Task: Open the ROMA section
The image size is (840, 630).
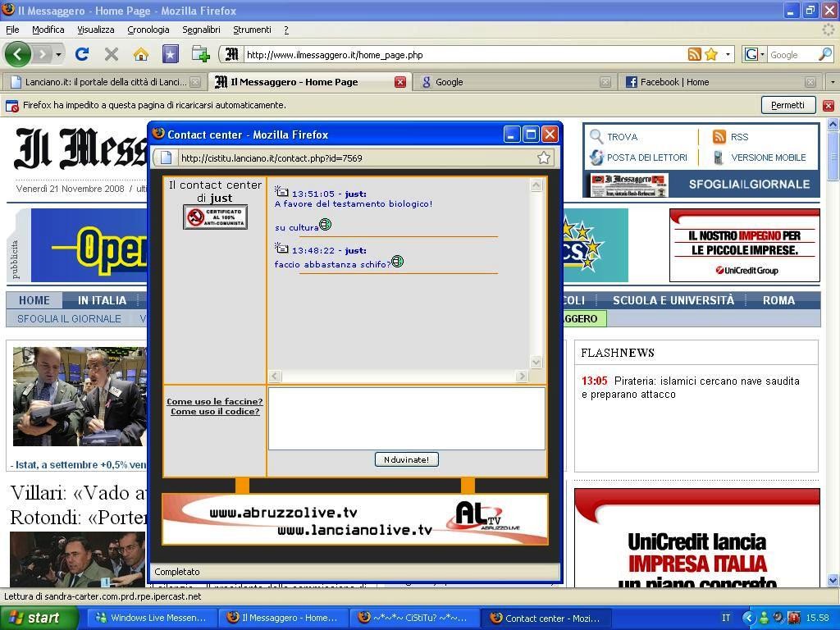Action: pos(779,300)
